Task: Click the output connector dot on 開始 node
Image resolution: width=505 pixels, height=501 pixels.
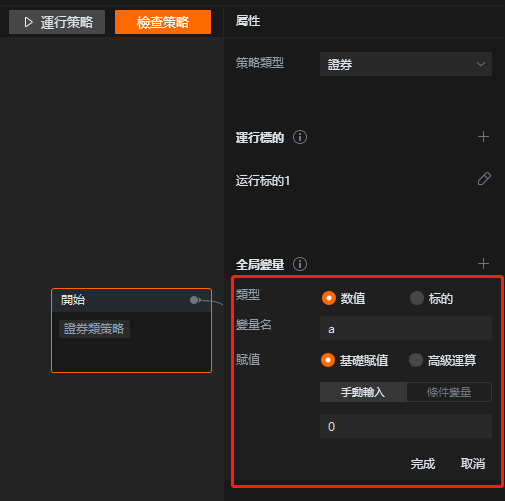Action: pos(194,300)
